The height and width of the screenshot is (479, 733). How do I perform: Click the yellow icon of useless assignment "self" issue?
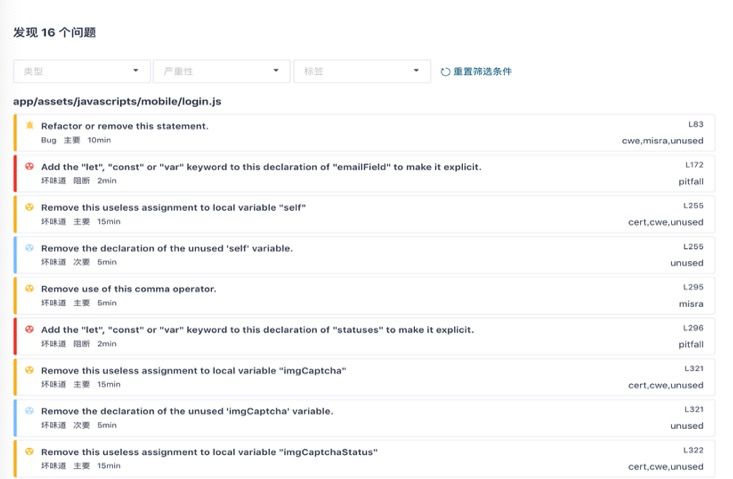coord(29,207)
